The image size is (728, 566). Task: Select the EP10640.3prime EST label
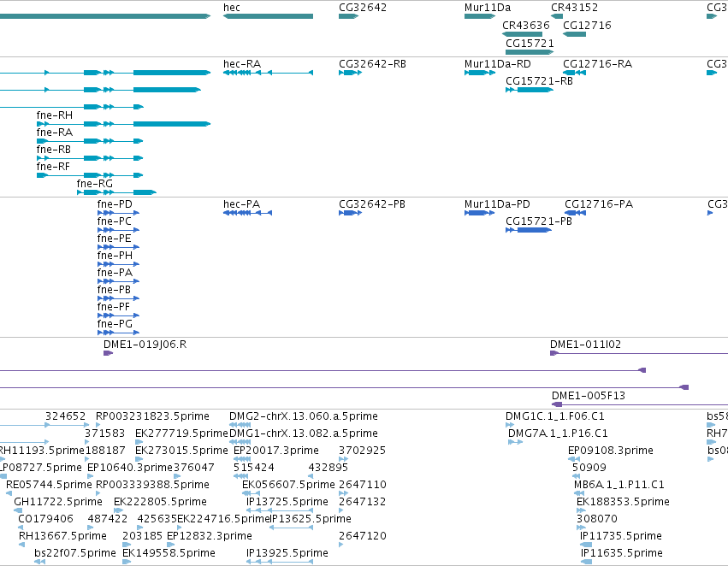129,469
